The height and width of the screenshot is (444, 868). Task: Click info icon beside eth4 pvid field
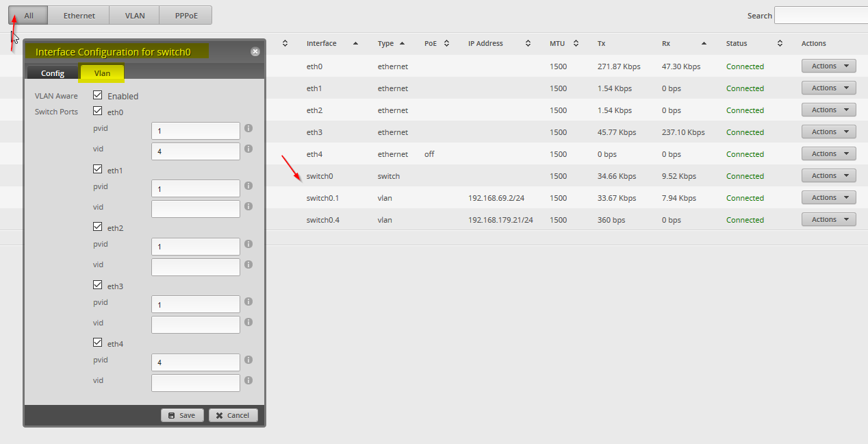point(248,360)
